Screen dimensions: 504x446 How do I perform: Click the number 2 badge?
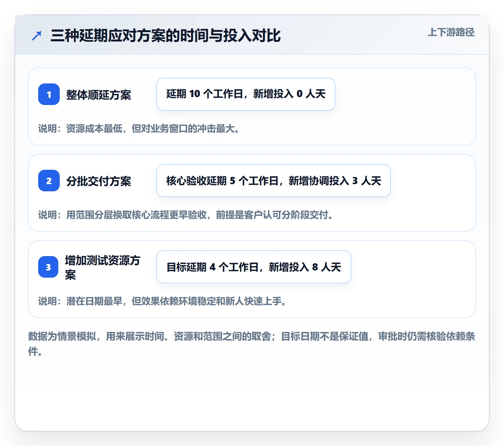pyautogui.click(x=49, y=181)
